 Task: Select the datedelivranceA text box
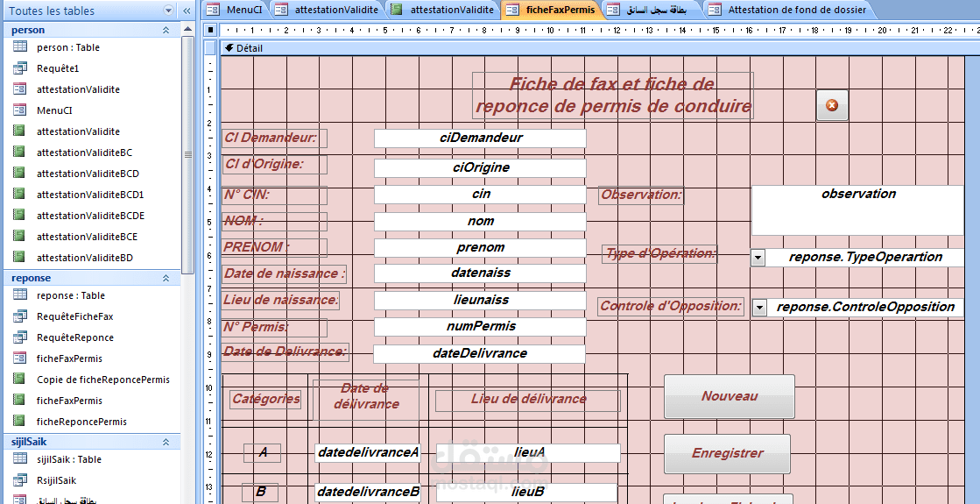(x=368, y=453)
